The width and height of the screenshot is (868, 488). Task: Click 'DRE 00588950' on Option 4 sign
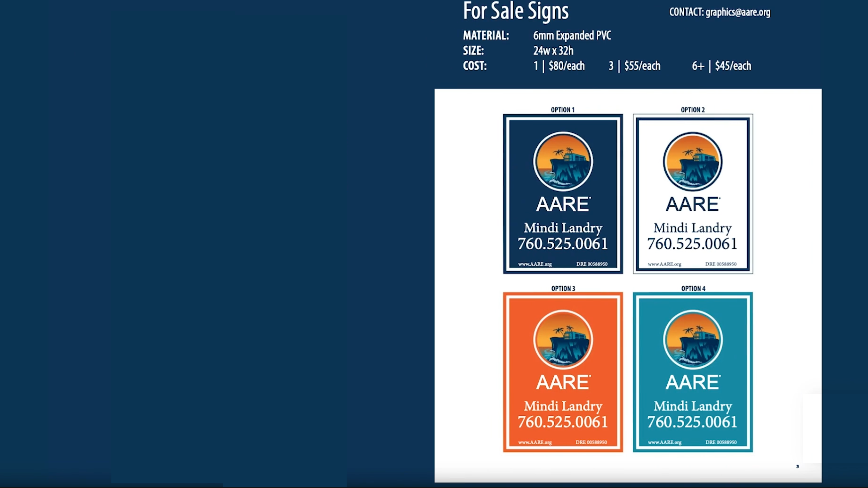[x=721, y=442]
